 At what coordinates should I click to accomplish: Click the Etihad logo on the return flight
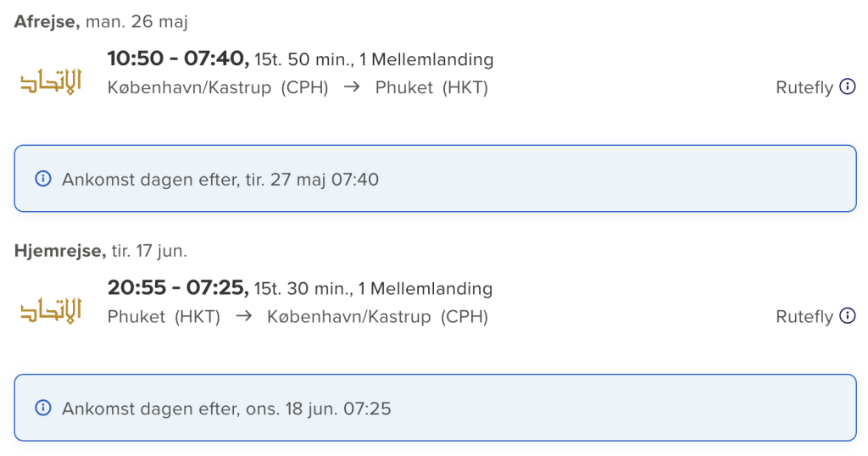[x=51, y=310]
